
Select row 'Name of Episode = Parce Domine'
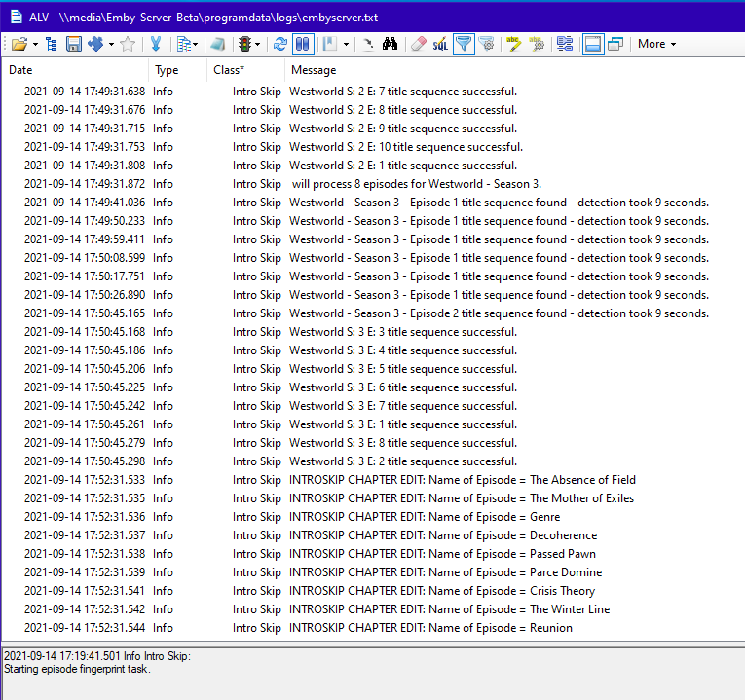point(372,572)
